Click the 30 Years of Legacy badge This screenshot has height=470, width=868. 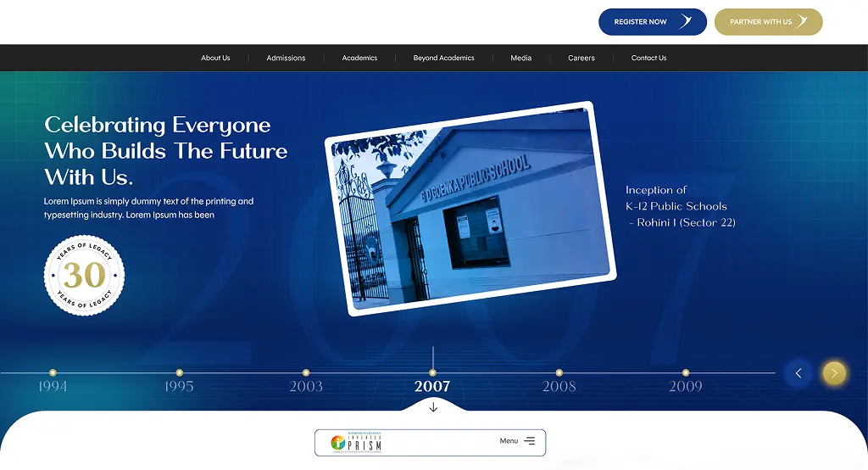tap(84, 276)
